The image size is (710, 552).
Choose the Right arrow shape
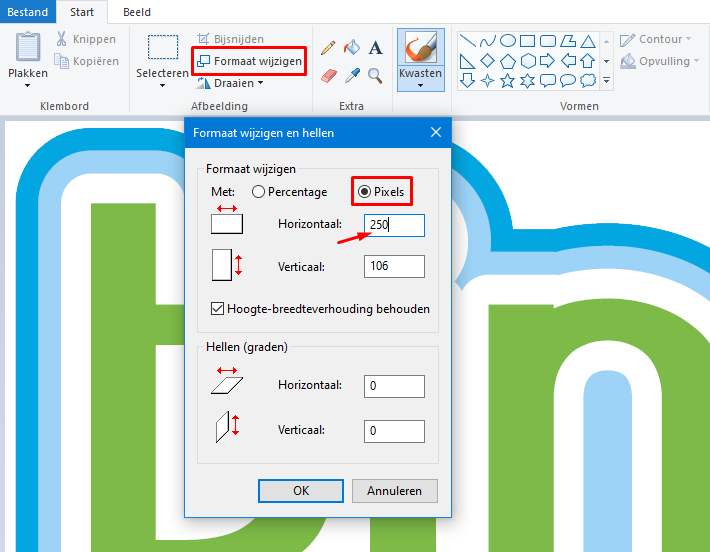[547, 60]
